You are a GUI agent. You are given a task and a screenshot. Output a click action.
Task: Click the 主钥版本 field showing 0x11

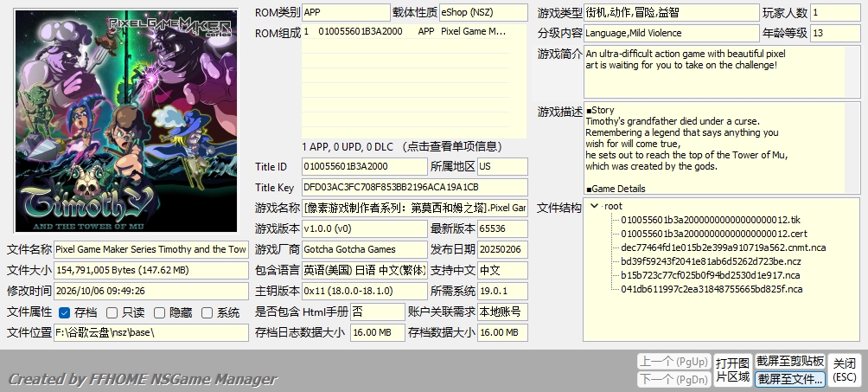coord(365,291)
